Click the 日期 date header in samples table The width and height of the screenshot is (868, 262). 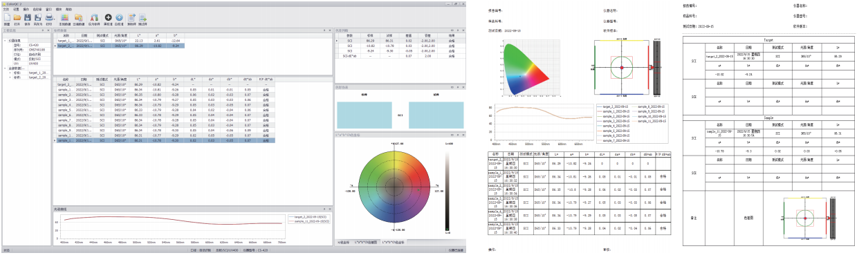[x=84, y=79]
